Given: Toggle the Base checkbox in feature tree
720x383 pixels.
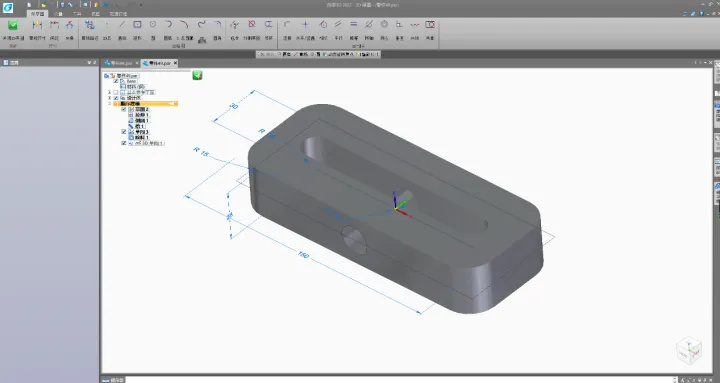Looking at the screenshot, I should (116, 81).
